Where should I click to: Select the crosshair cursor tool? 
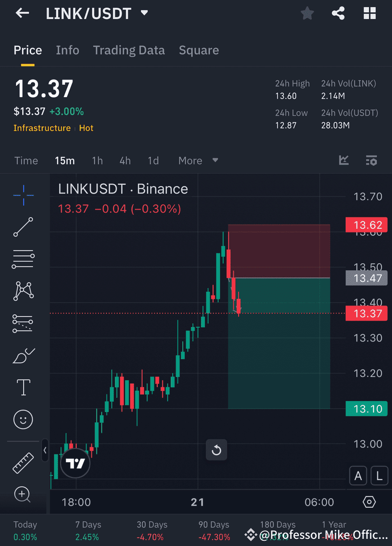point(23,195)
